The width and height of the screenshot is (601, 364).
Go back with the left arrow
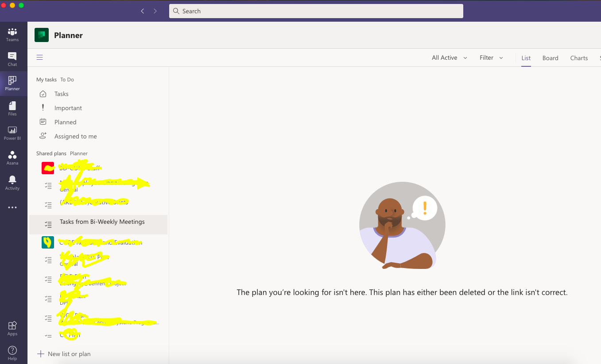pyautogui.click(x=142, y=11)
